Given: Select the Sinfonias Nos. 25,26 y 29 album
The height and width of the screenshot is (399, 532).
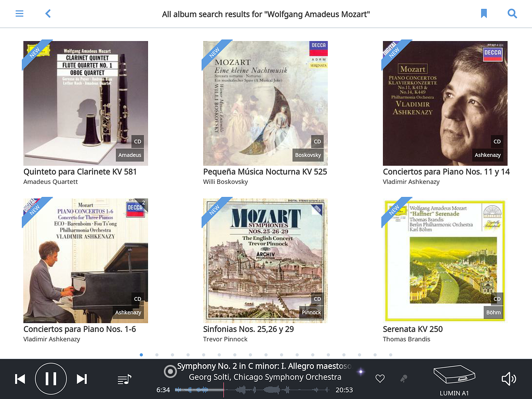Looking at the screenshot, I should point(265,260).
